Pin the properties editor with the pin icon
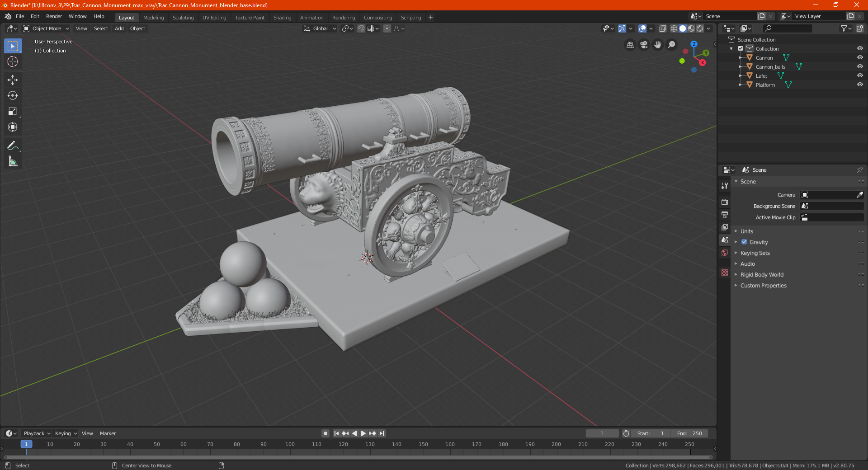Viewport: 868px width, 470px height. coord(859,170)
